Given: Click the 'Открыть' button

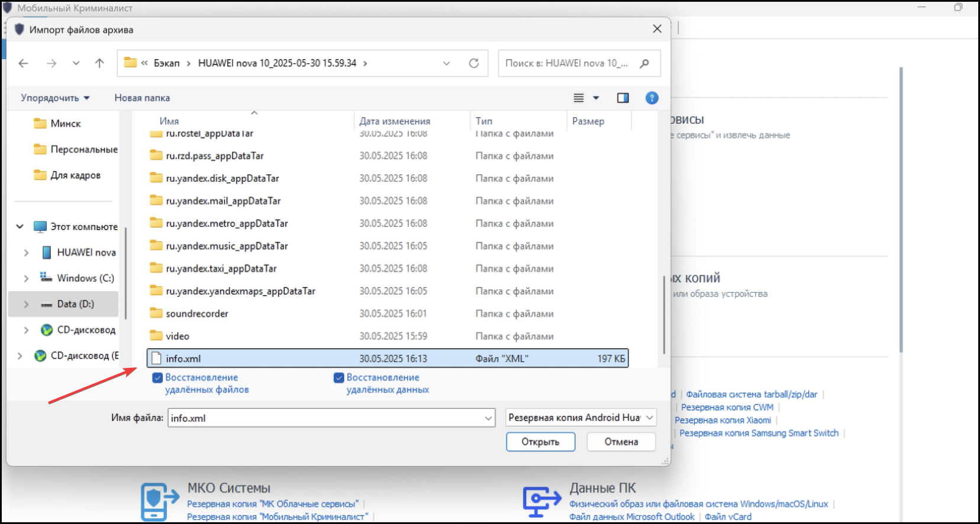Looking at the screenshot, I should tap(540, 442).
